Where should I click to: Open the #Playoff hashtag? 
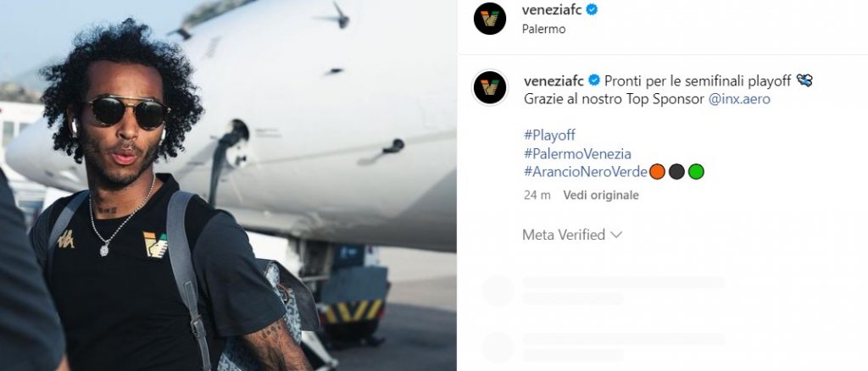(x=549, y=135)
